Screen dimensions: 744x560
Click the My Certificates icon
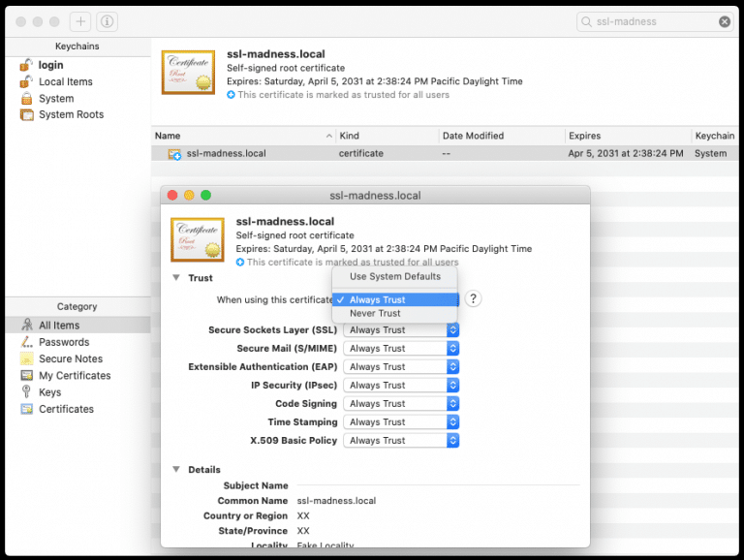click(x=27, y=375)
